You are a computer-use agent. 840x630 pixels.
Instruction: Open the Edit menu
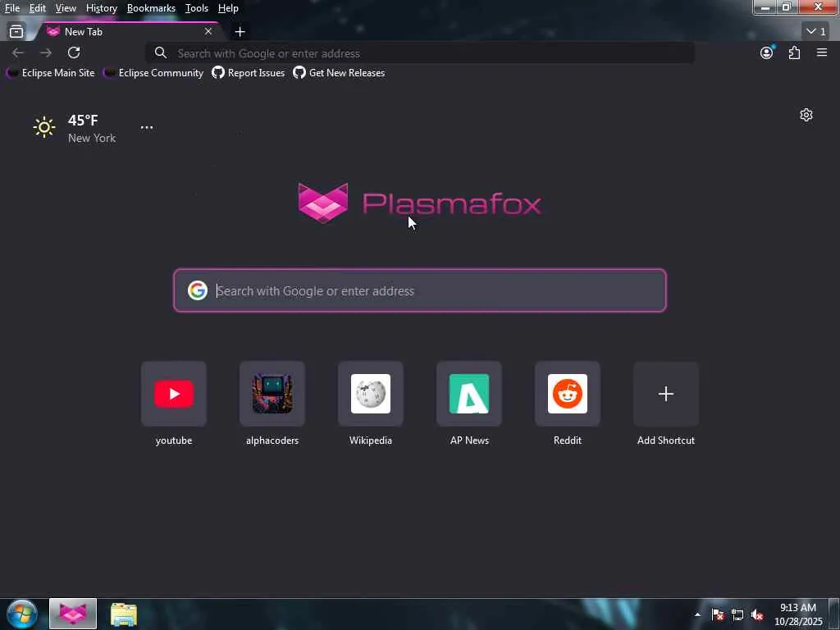click(37, 8)
